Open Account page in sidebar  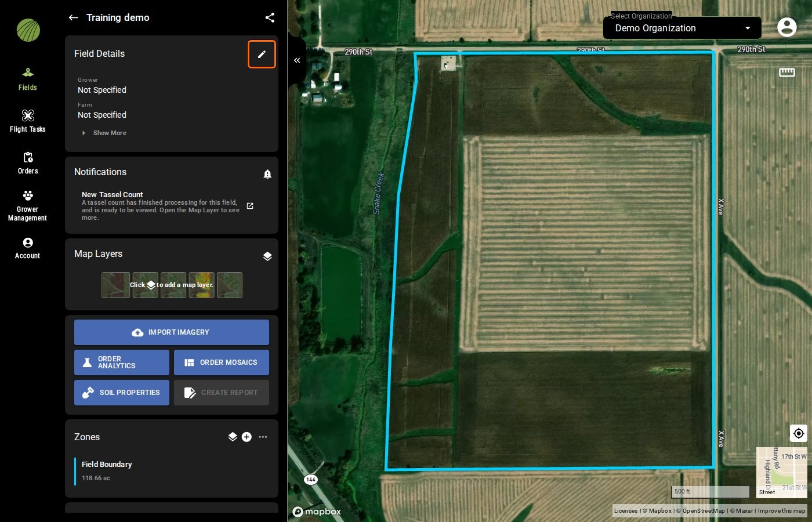(27, 248)
